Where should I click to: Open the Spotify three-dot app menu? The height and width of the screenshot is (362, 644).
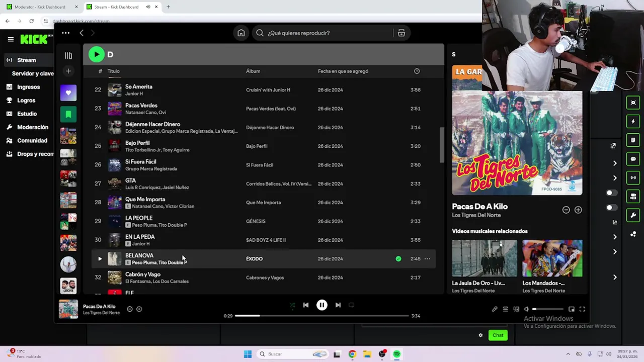[x=66, y=33]
